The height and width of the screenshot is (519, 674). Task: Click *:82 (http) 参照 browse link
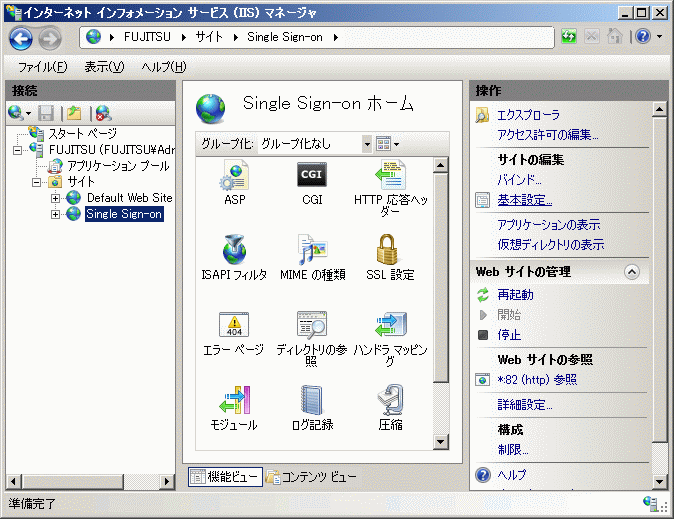point(537,380)
